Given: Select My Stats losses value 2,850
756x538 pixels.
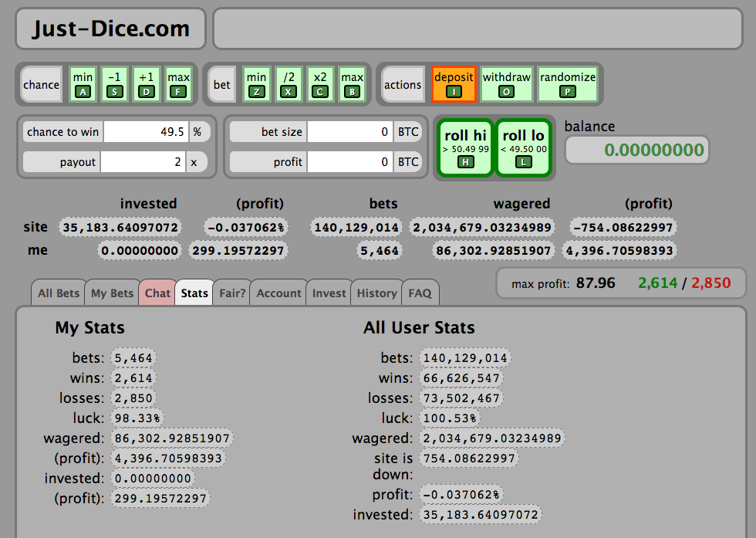Looking at the screenshot, I should [133, 398].
